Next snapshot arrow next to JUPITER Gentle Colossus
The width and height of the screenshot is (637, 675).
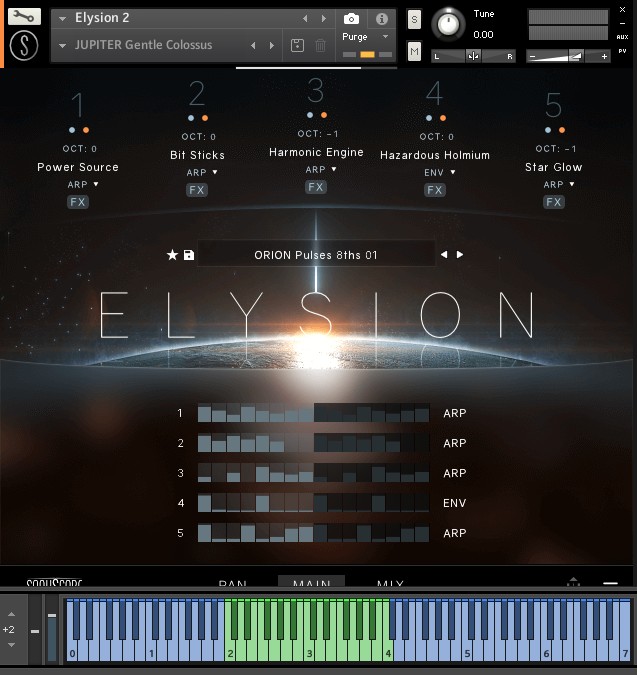click(272, 45)
